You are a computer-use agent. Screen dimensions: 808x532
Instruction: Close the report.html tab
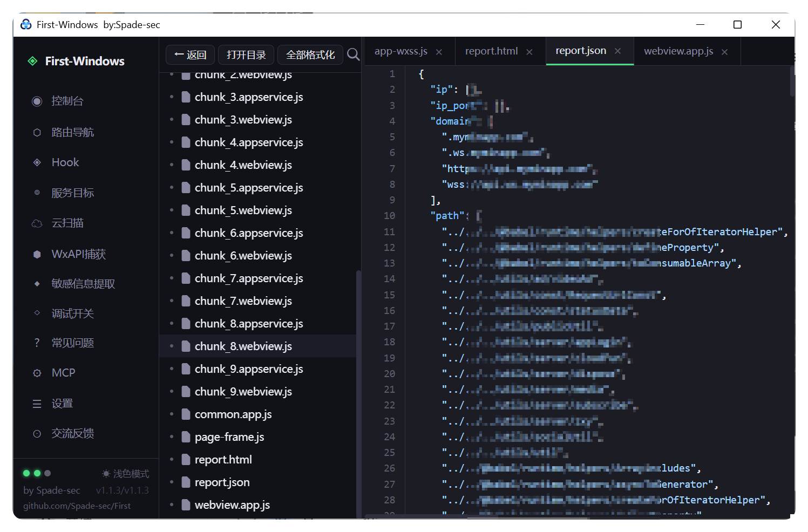click(529, 52)
